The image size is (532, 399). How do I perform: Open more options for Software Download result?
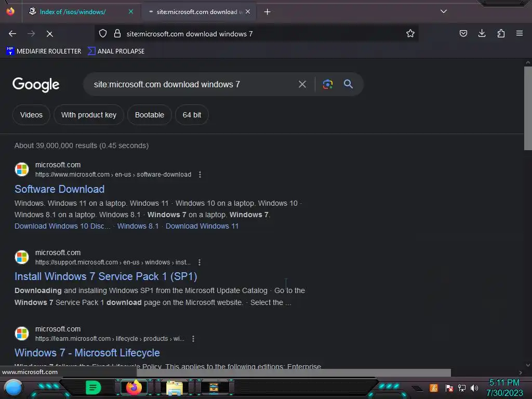tap(200, 175)
